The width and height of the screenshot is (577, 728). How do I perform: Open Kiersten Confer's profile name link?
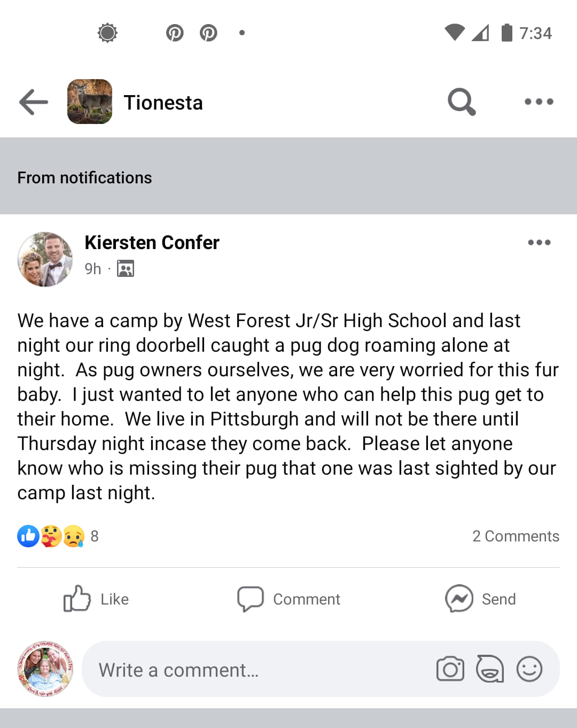pyautogui.click(x=152, y=243)
